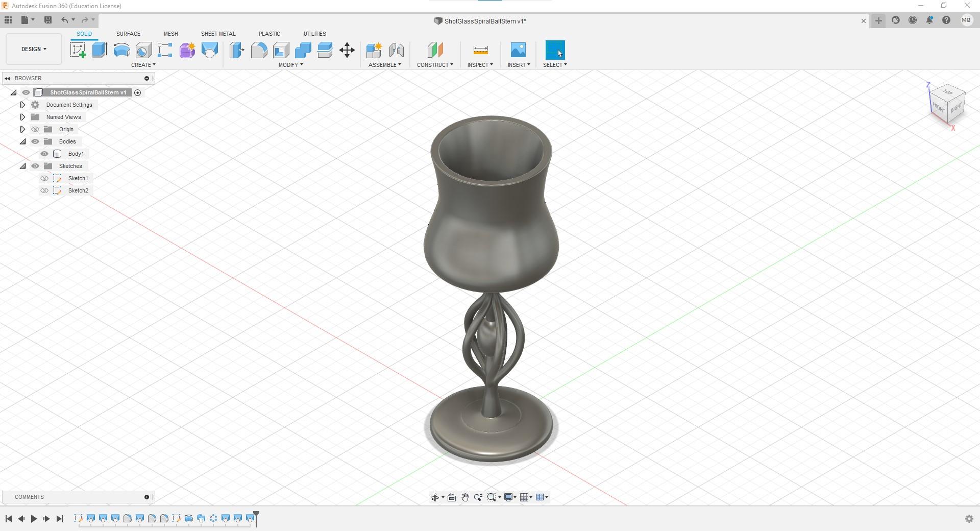Click the Zoom tool in navigation bar
Image resolution: width=980 pixels, height=531 pixels.
click(478, 497)
